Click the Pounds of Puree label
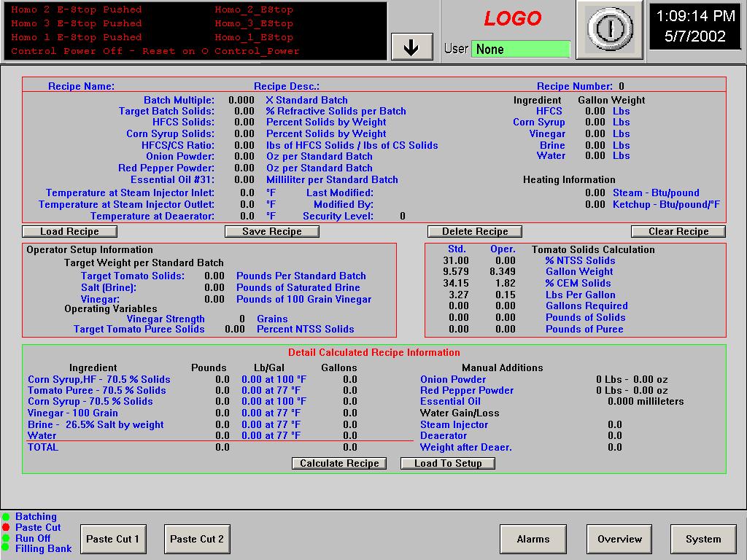Screen dimensions: 747x560 (584, 329)
